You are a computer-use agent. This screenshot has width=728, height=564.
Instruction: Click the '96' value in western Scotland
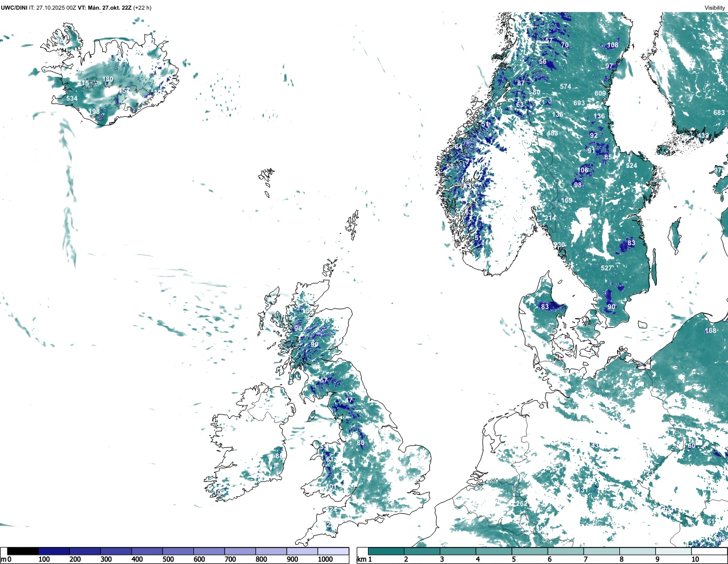tap(298, 328)
